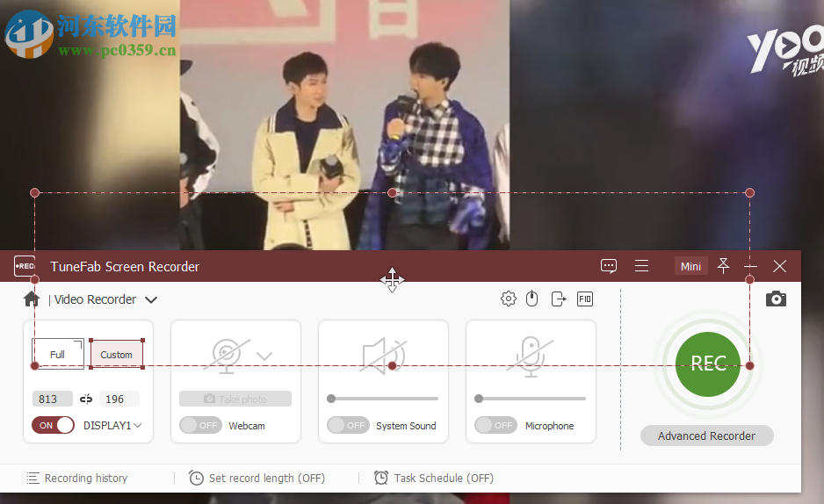
Task: Close the TuneFab Screen Recorder
Action: pyautogui.click(x=779, y=266)
